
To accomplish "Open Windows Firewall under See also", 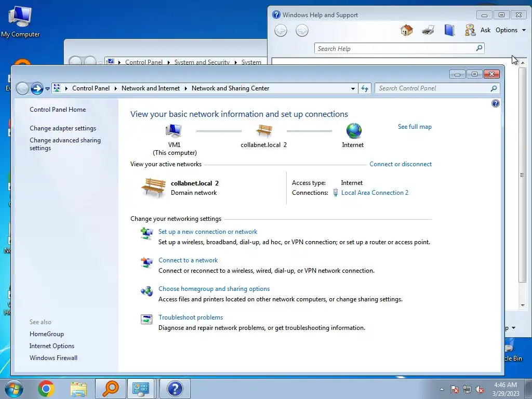I will pos(54,357).
